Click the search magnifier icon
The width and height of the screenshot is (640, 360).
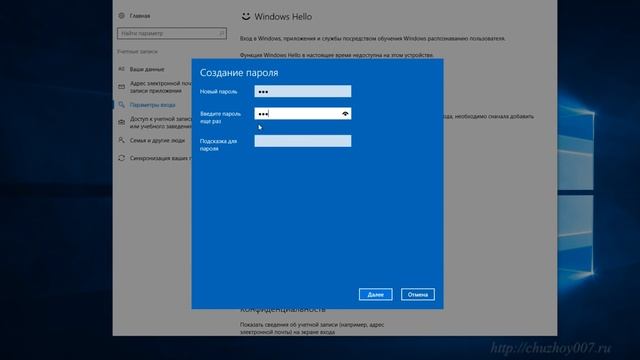(x=222, y=33)
